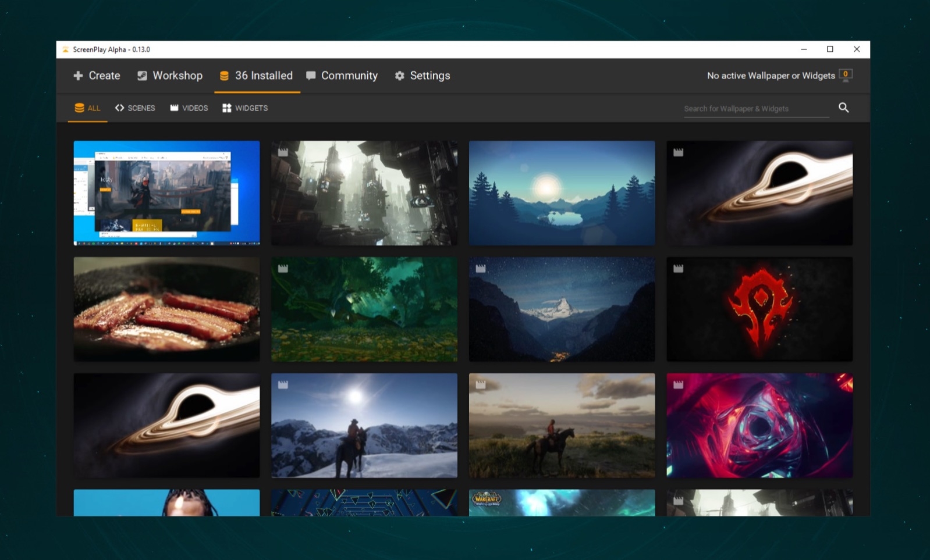Click the ALL stack icon
Viewport: 930px width, 560px height.
point(79,108)
